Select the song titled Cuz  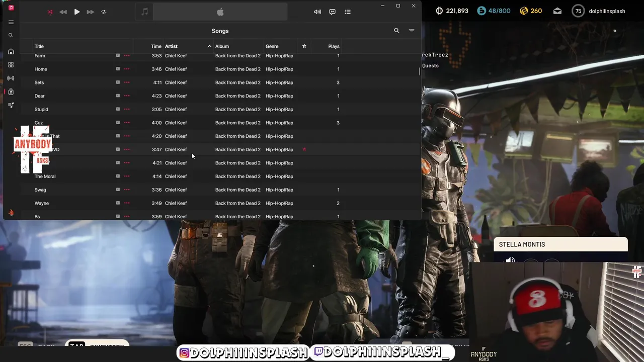tap(39, 123)
